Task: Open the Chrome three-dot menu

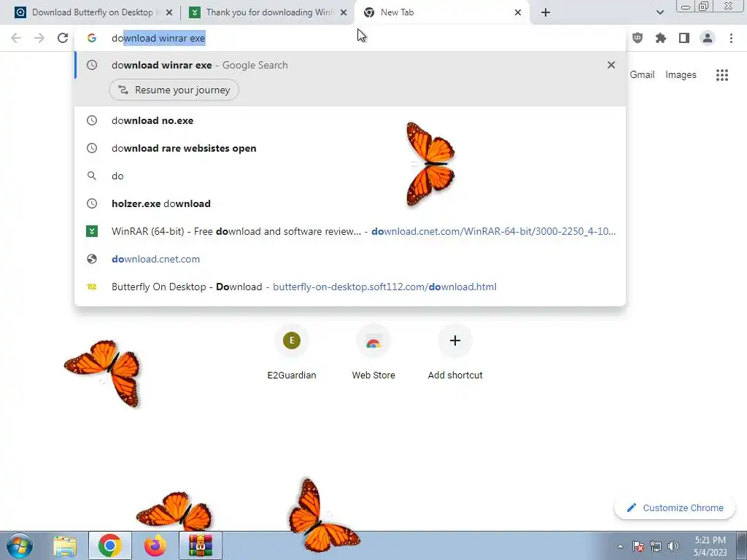Action: coord(731,38)
